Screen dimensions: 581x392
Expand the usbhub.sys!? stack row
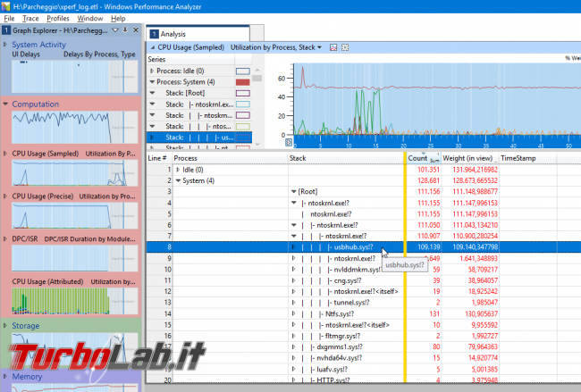293,246
